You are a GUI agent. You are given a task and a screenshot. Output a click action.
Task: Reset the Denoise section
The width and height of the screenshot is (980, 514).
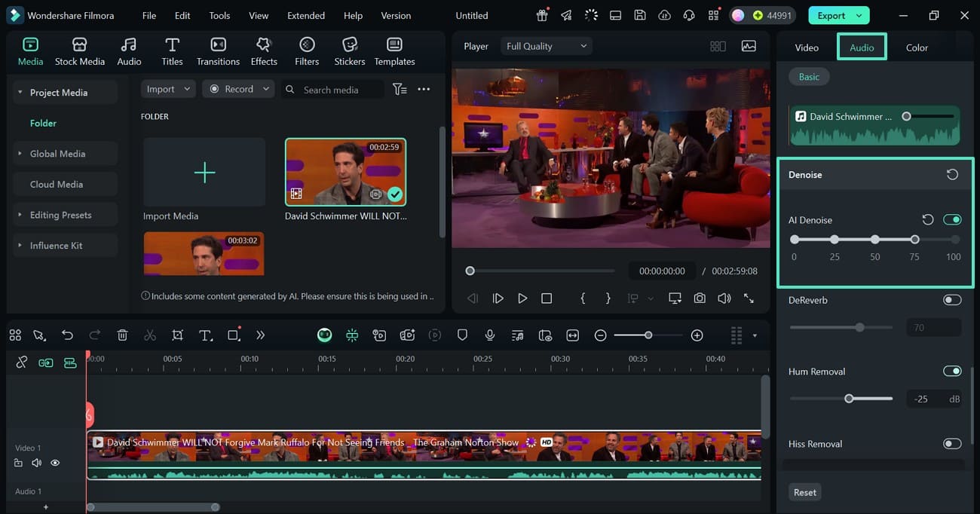(x=953, y=174)
